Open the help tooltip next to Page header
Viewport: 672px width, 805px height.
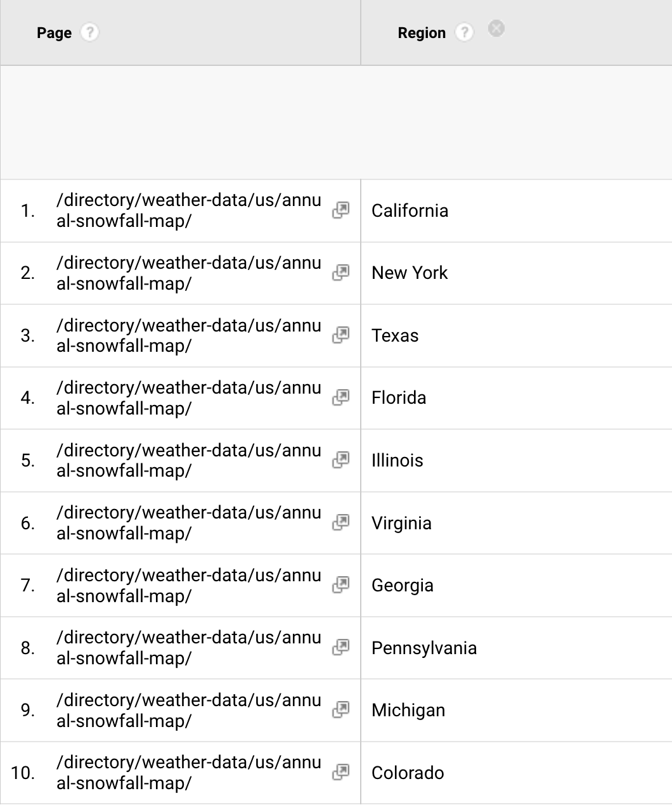point(89,32)
